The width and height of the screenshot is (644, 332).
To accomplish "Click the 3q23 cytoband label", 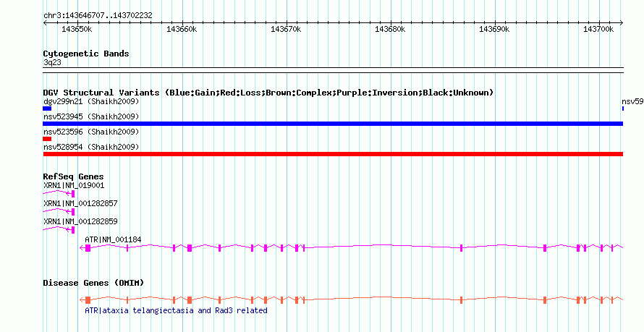I will point(51,62).
